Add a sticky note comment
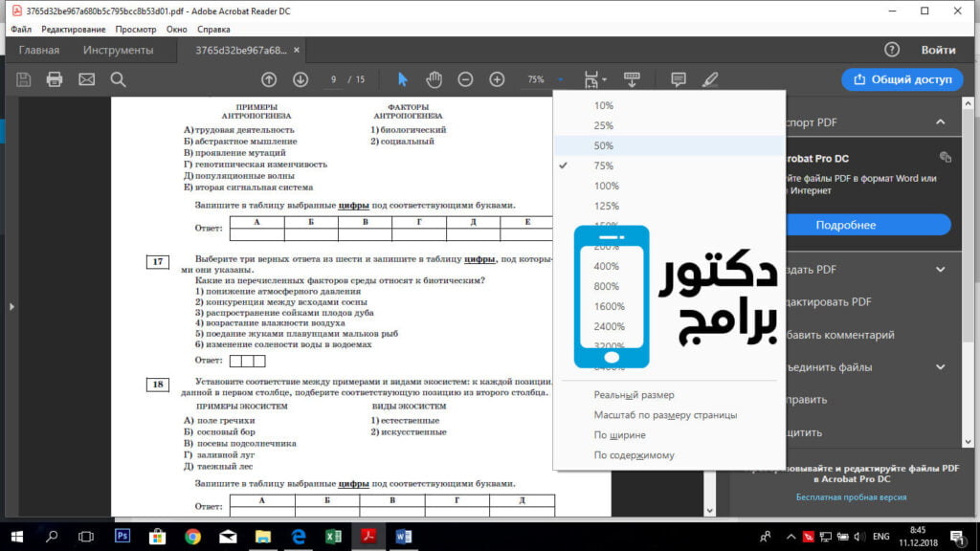Screen dimensions: 980x551 pos(678,79)
